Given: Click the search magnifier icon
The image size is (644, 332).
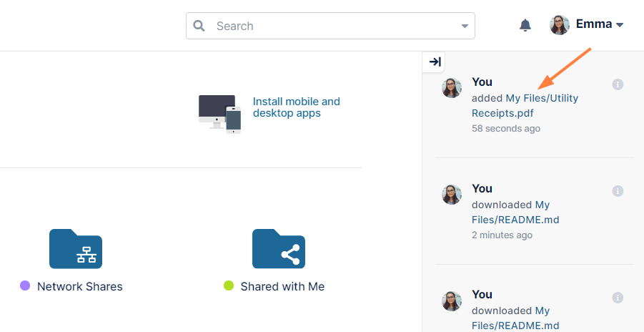Looking at the screenshot, I should click(x=199, y=26).
